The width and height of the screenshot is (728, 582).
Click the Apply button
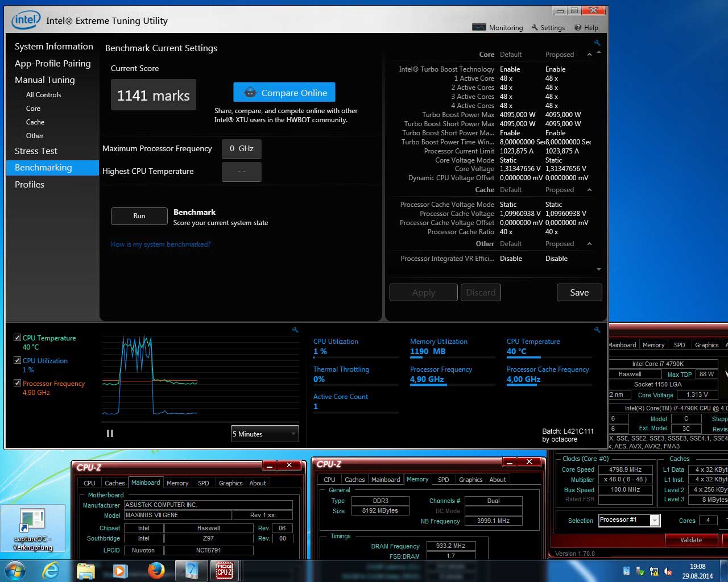424,292
